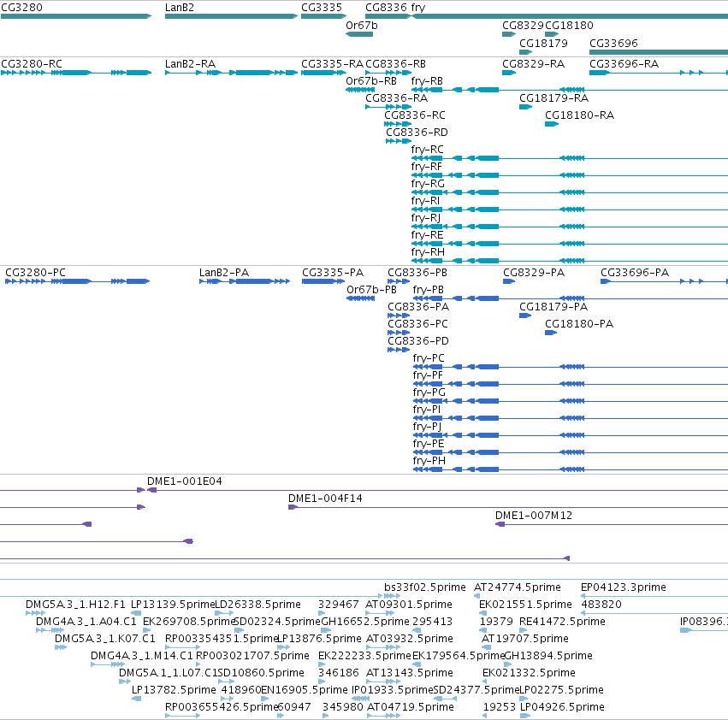Select the LanB2-RA transcript label
Screen dimensions: 728x720
[x=190, y=63]
